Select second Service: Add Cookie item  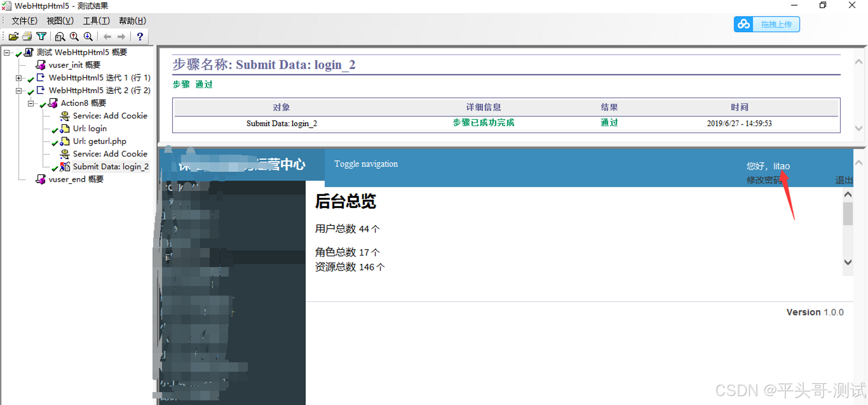110,154
